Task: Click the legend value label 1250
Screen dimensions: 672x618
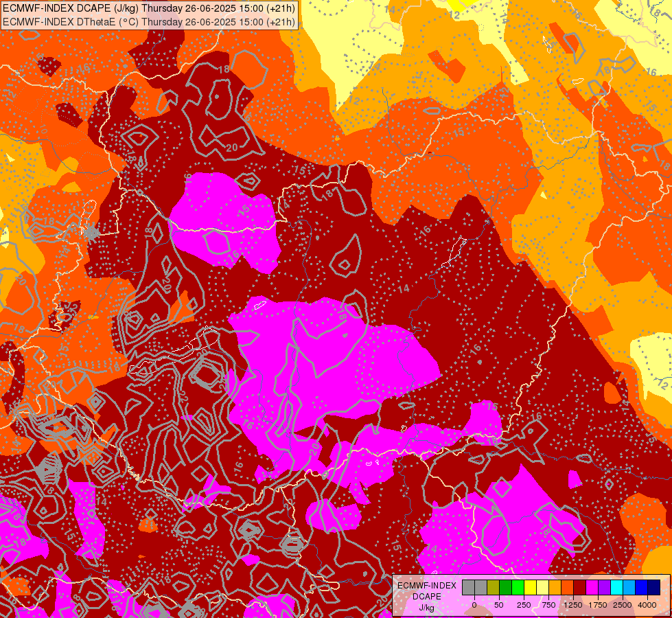Action: (x=573, y=605)
